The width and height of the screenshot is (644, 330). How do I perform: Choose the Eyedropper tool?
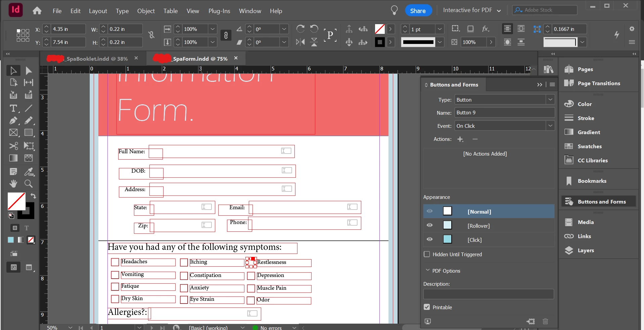pos(29,172)
